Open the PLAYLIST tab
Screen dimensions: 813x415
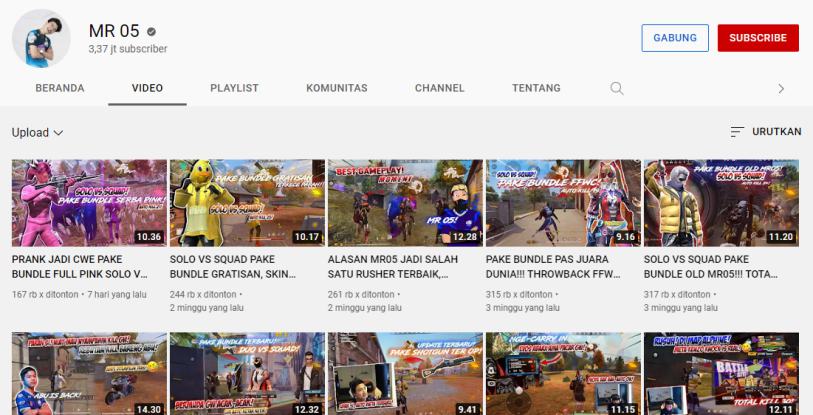point(234,88)
